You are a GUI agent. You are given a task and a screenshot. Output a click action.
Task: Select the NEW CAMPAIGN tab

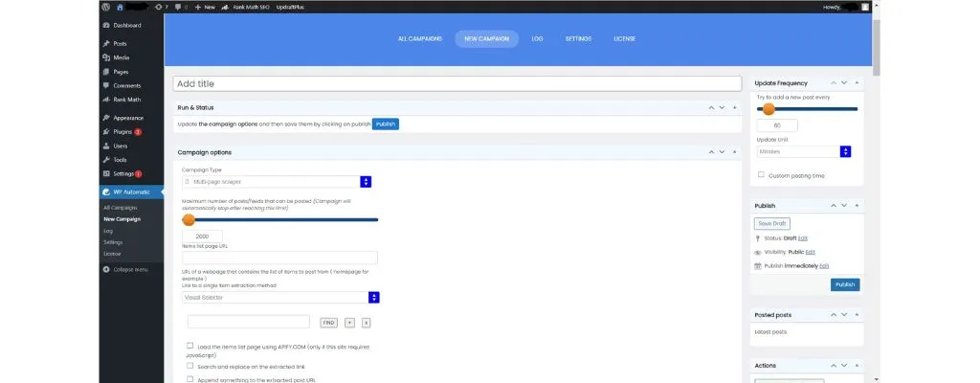(487, 39)
